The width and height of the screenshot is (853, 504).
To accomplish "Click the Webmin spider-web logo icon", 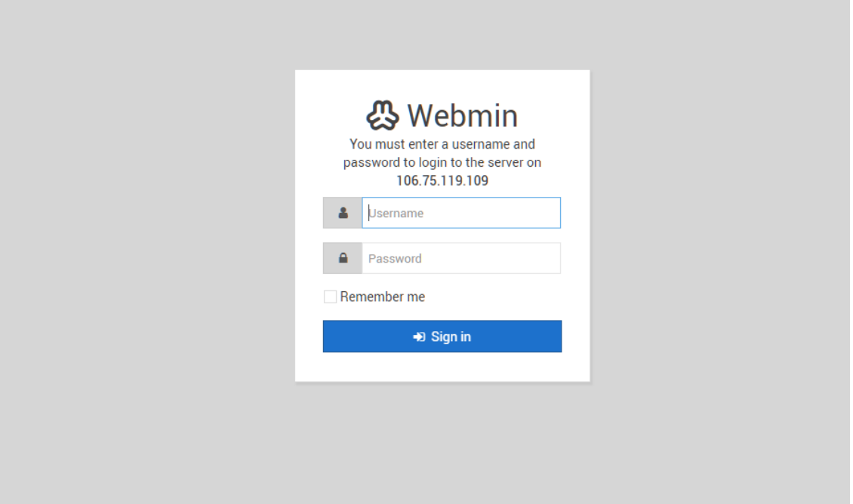I will (383, 115).
